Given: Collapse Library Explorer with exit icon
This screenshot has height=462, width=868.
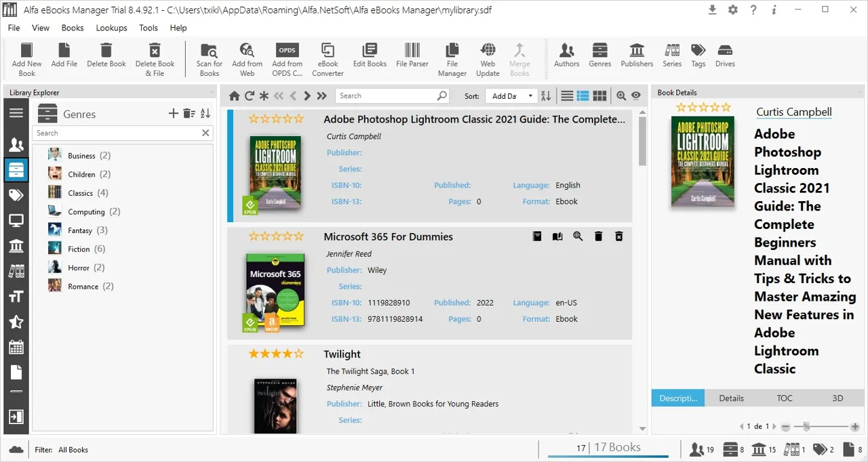Looking at the screenshot, I should click(16, 417).
